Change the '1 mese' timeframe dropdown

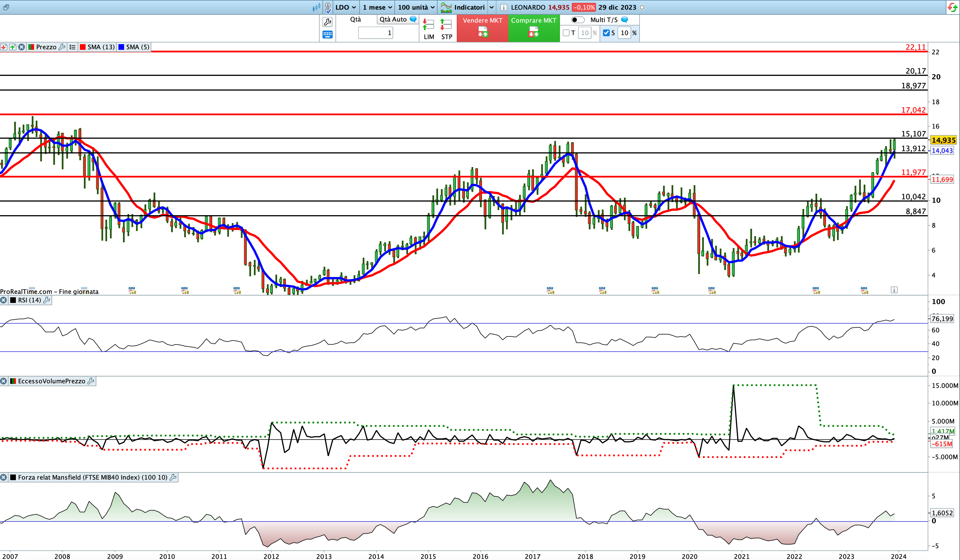click(x=377, y=7)
